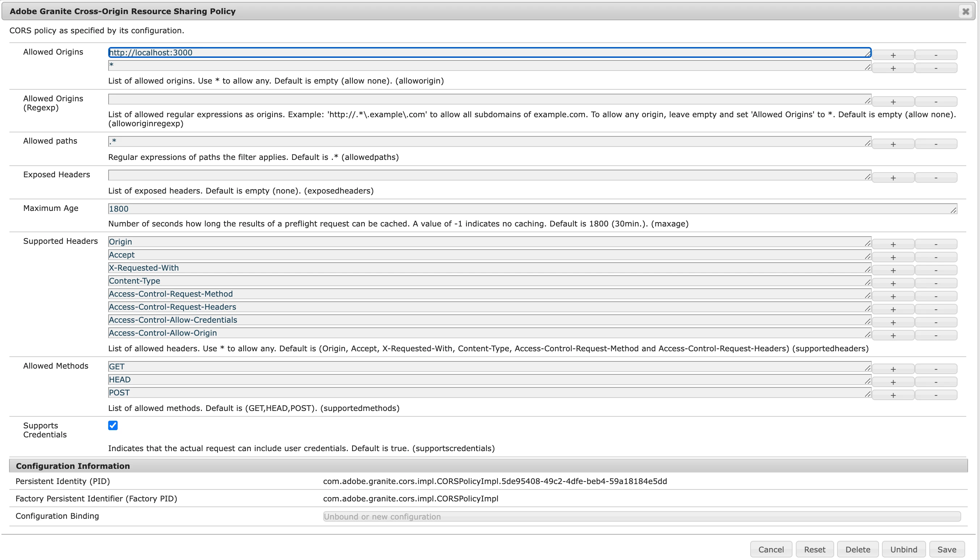The image size is (980, 560).
Task: Remove the * allowed origin entry
Action: pyautogui.click(x=936, y=68)
